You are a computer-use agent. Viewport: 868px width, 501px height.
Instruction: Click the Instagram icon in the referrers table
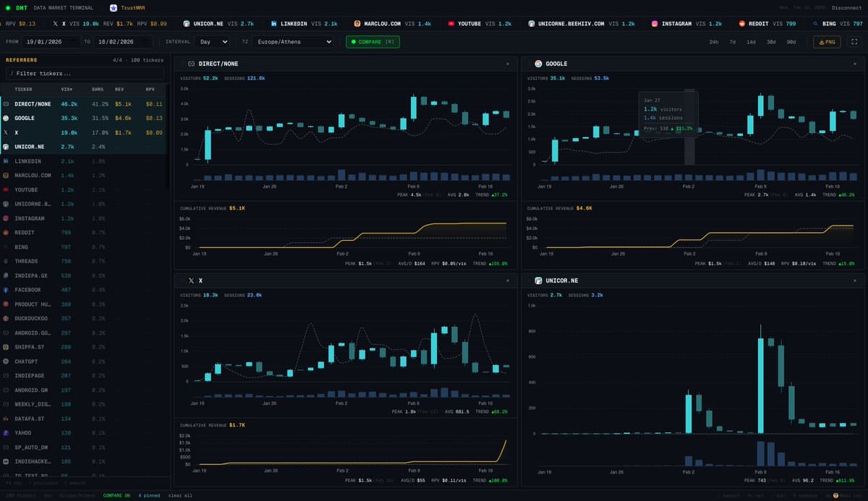pyautogui.click(x=6, y=218)
